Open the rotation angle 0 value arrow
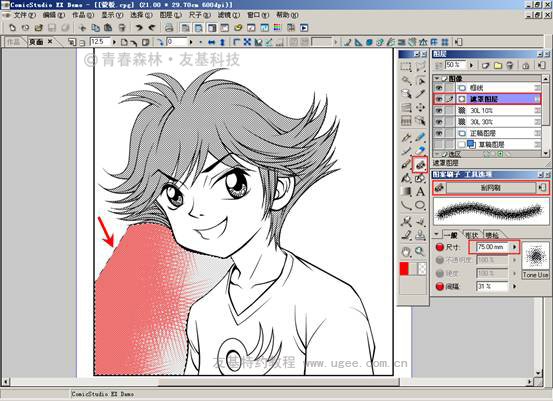553x401 pixels. (191, 42)
